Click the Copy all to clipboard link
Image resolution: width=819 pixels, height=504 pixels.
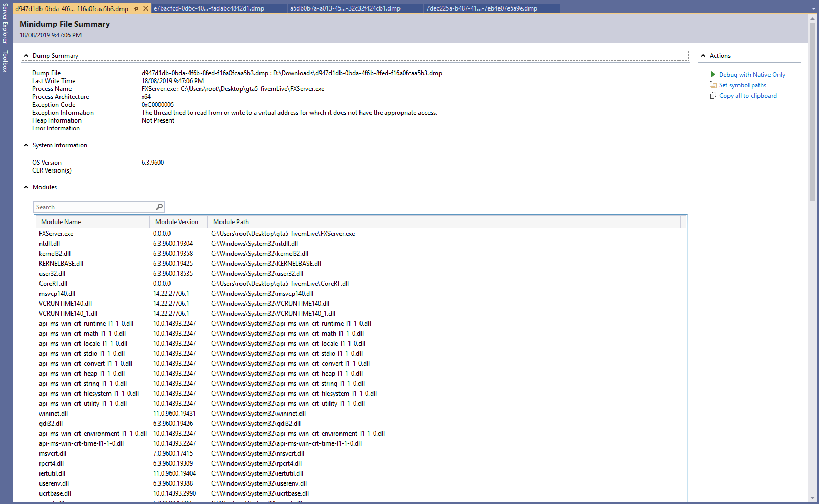click(x=748, y=95)
